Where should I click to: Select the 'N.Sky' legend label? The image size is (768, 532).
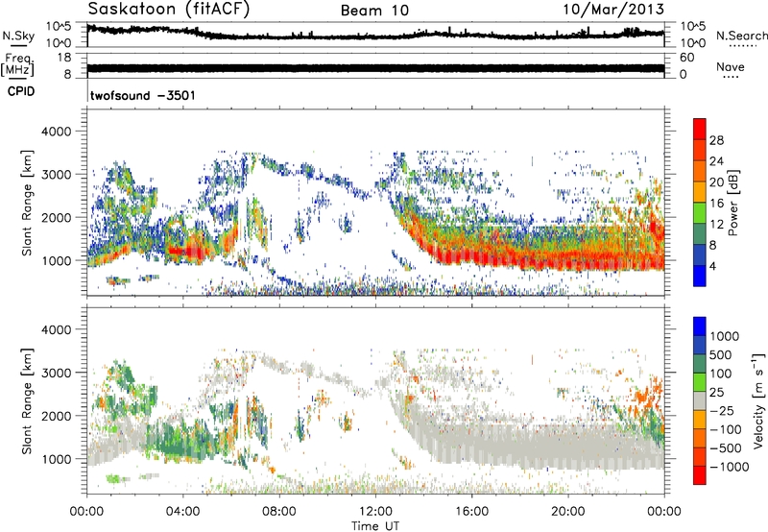18,36
